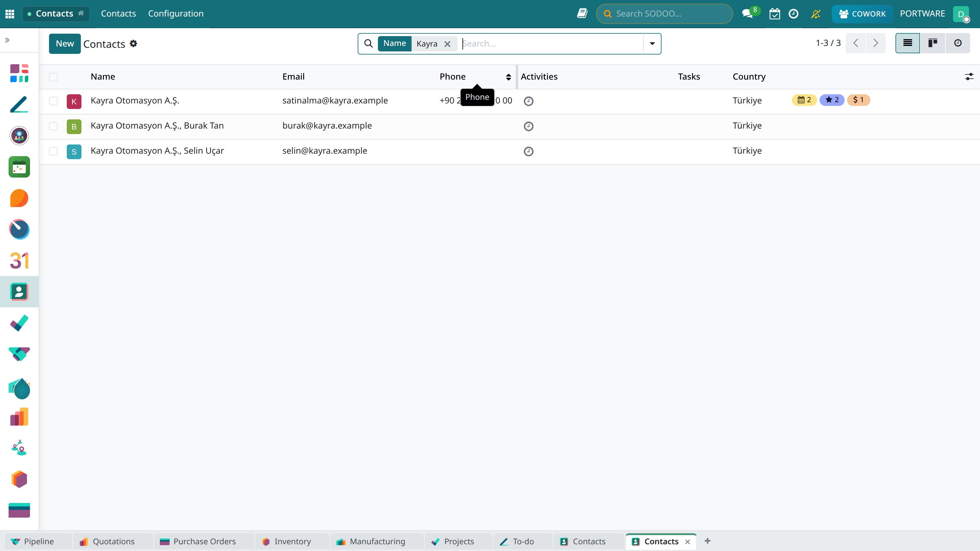Open the Dashboards app in the sidebar
This screenshot has height=551, width=980.
19,73
